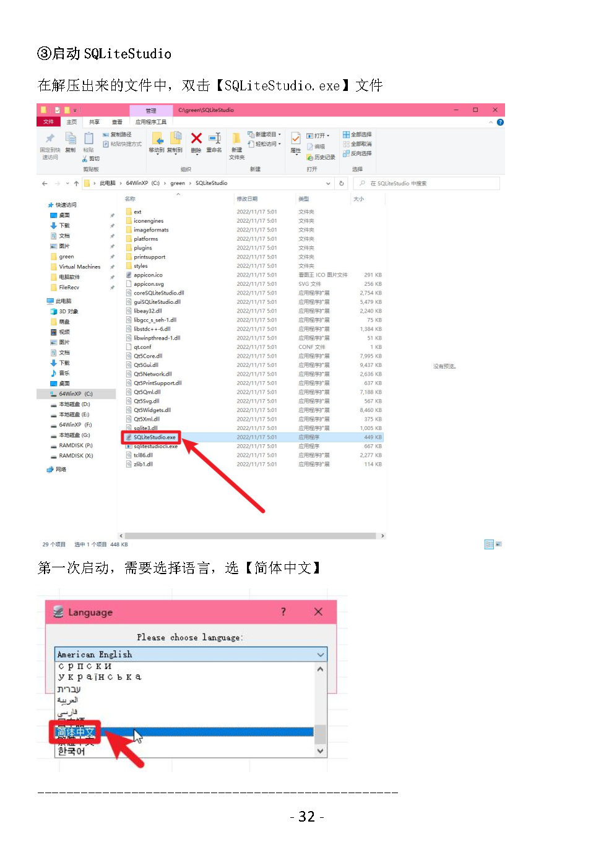Image resolution: width=614 pixels, height=868 pixels.
Task: Sort by the 类型 column header
Action: click(304, 199)
